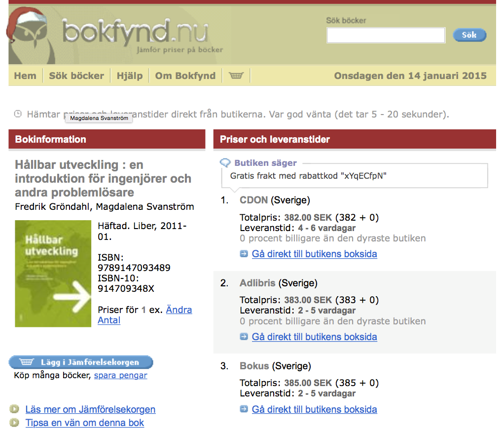
Task: Click the clock icon beside loading message
Action: click(x=18, y=114)
